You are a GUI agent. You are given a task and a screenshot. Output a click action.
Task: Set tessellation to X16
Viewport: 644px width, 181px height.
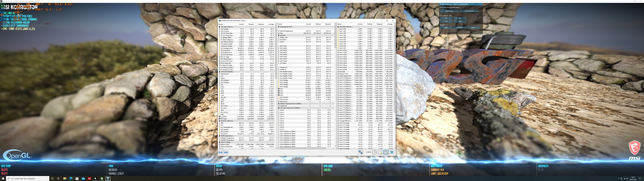[446, 21]
